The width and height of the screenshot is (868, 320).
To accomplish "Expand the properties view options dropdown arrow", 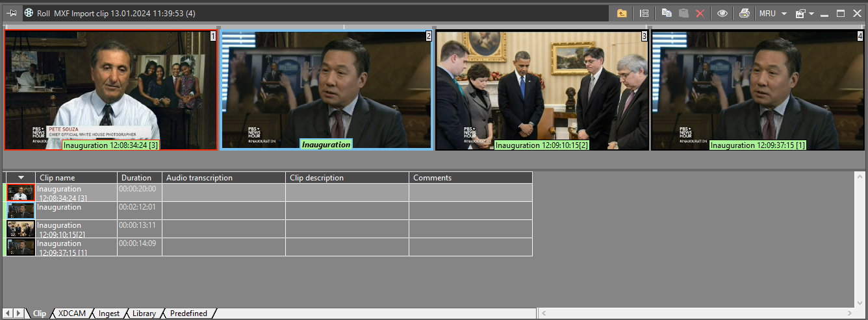I will (x=811, y=14).
